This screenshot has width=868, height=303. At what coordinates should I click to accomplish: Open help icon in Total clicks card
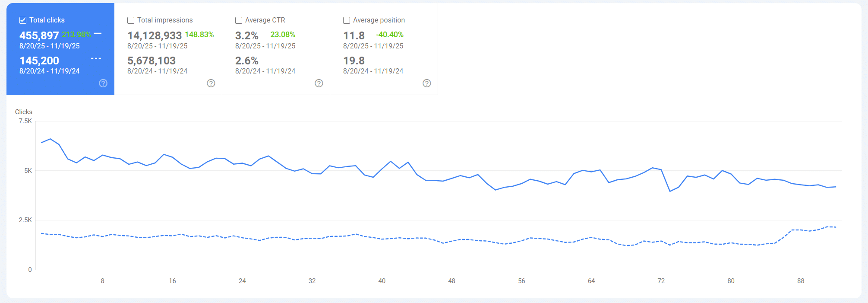tap(103, 83)
